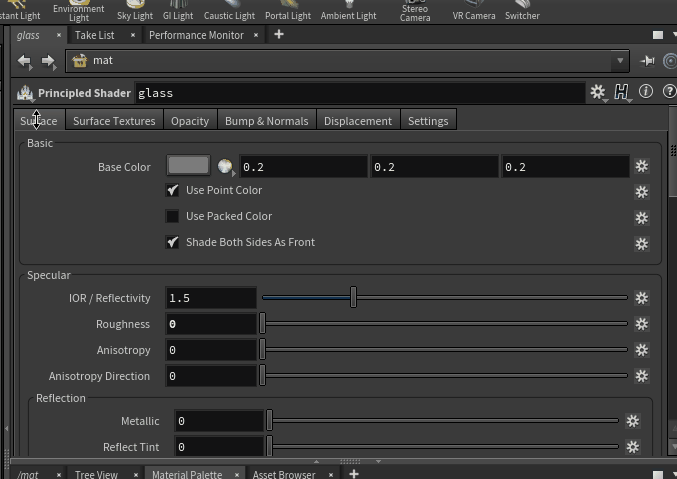This screenshot has width=677, height=479.
Task: Enable the Use Packed Color checkbox
Action: pyautogui.click(x=173, y=216)
